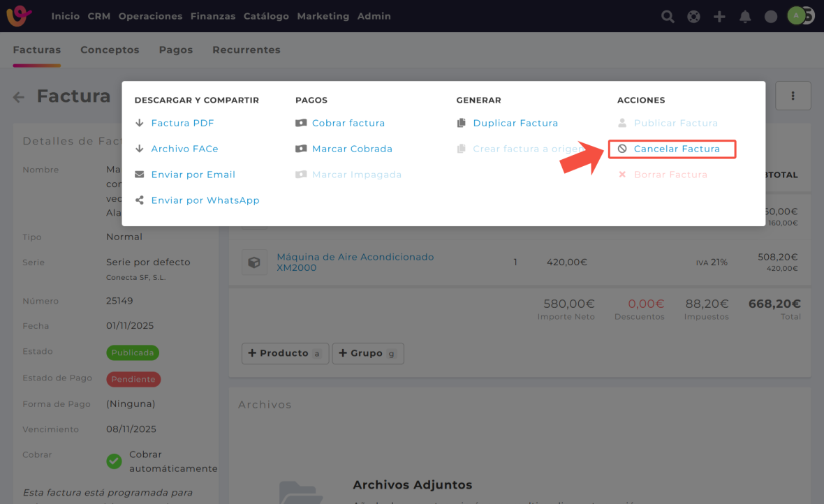Image resolution: width=824 pixels, height=504 pixels.
Task: Toggle the Cobrar automáticamente green check
Action: pos(114,461)
